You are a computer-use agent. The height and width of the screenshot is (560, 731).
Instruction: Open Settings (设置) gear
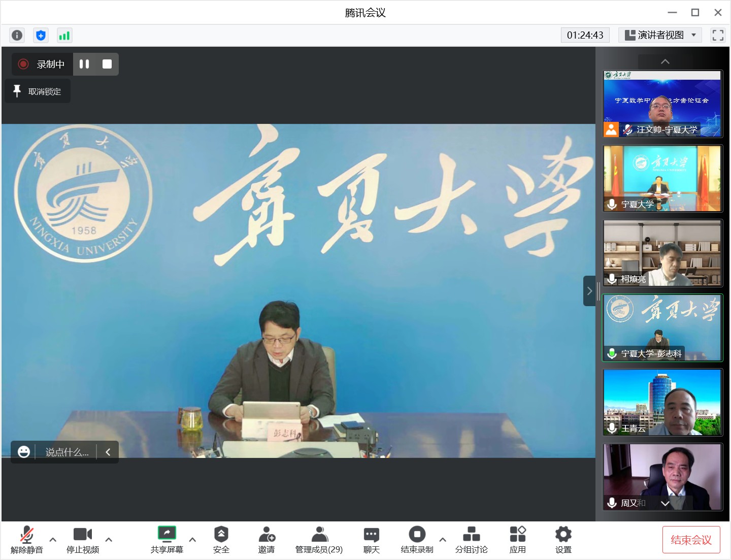[x=563, y=539]
